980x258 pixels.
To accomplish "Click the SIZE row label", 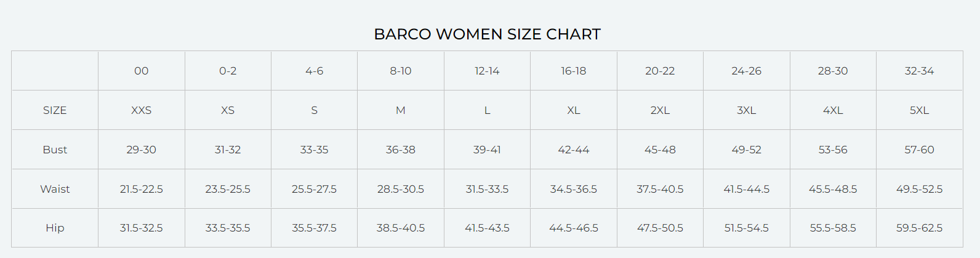I will [55, 110].
